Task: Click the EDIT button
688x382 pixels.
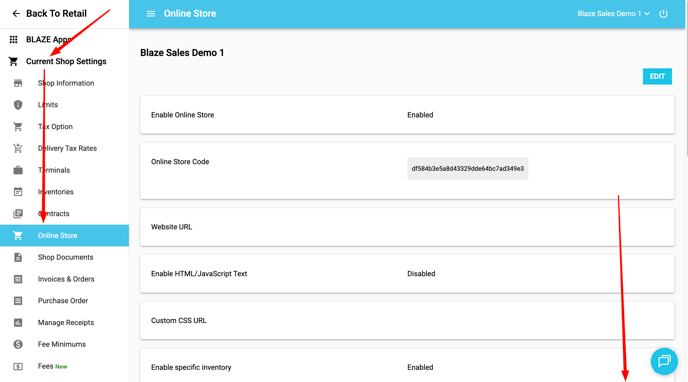Action: 657,76
